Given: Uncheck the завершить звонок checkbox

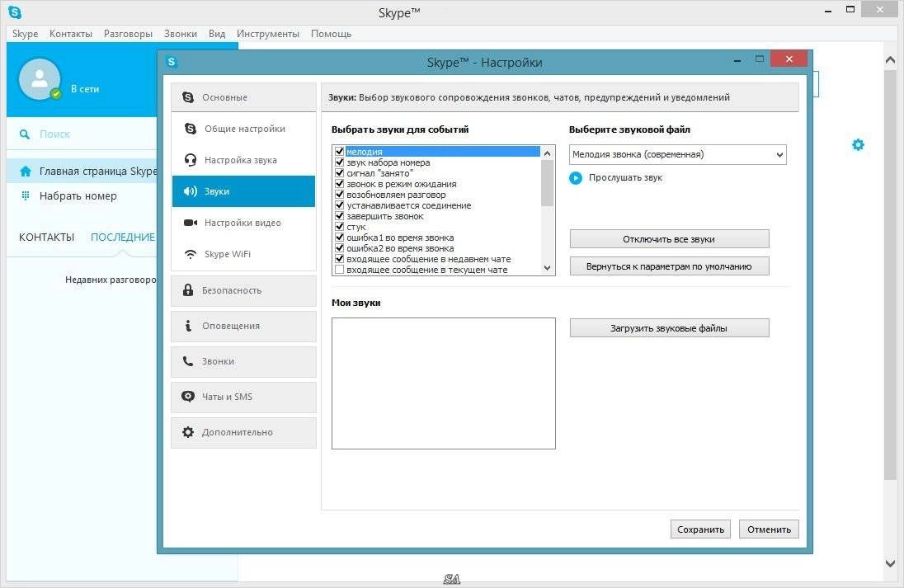Looking at the screenshot, I should 340,216.
